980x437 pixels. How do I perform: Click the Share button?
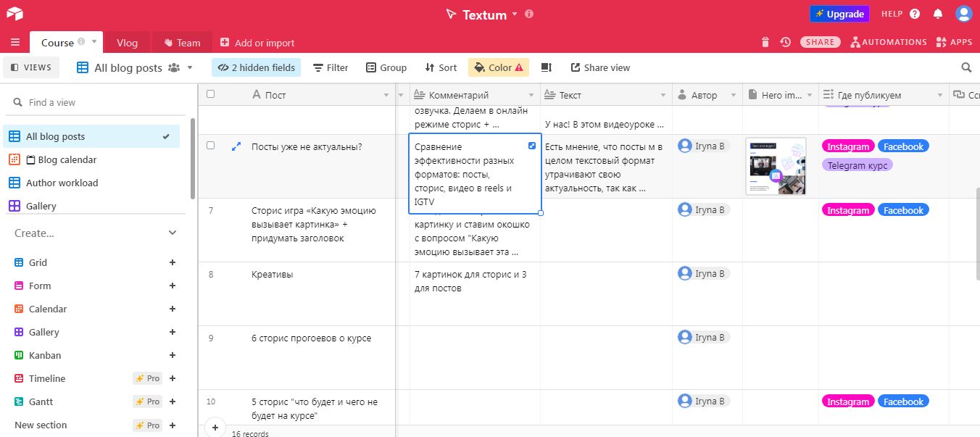821,42
